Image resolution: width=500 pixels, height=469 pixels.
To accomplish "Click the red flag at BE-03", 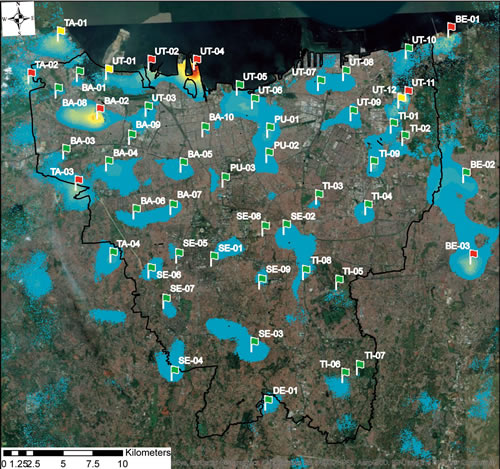I will tap(474, 254).
